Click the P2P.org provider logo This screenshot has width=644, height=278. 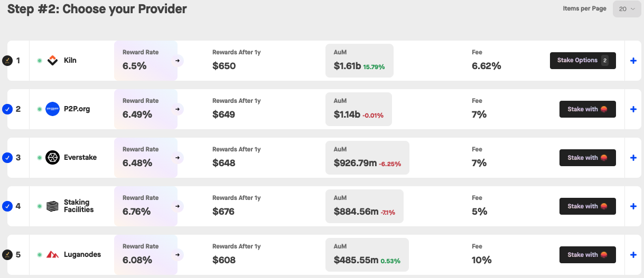point(53,109)
